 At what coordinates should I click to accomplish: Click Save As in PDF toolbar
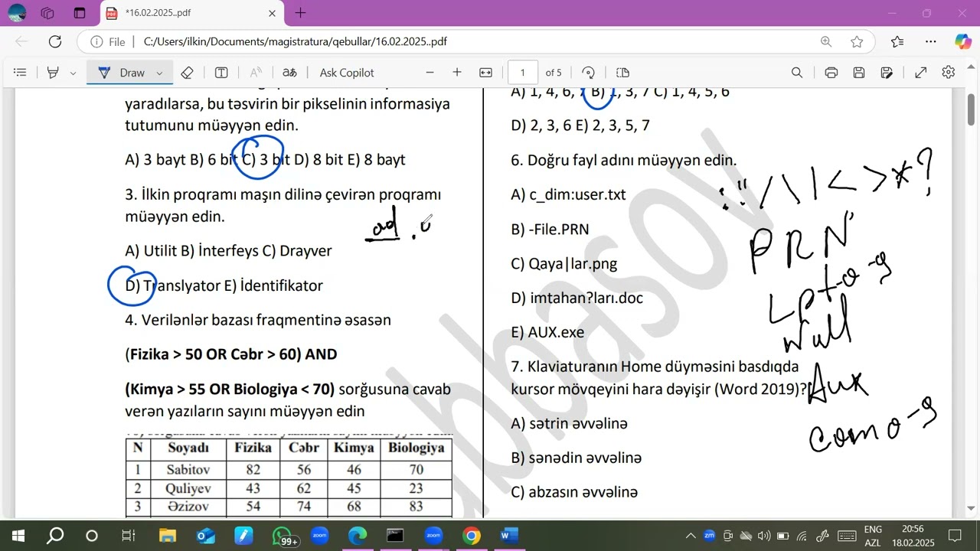pyautogui.click(x=887, y=73)
